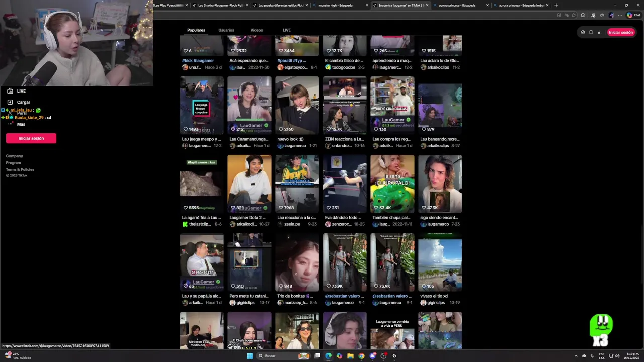
Task: Open the 'nuevo look :)))' video thumbnail
Action: [297, 105]
